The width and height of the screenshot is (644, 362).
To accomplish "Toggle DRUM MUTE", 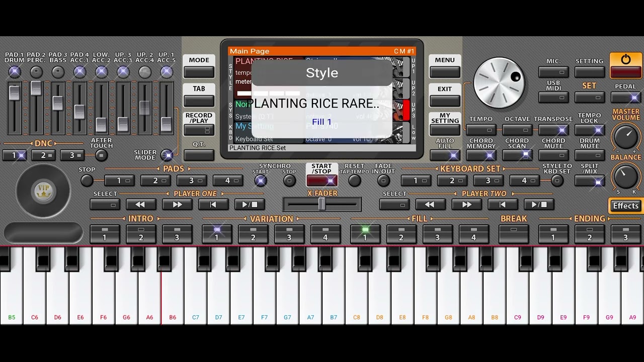I will (590, 155).
